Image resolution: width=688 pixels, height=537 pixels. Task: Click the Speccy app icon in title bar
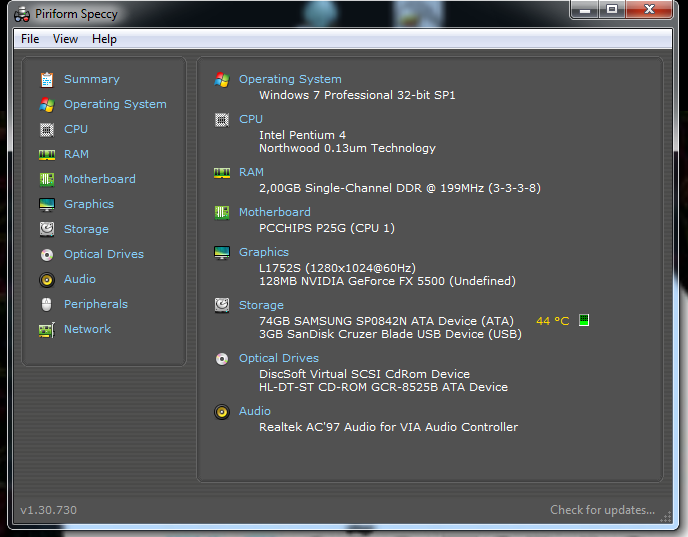pyautogui.click(x=22, y=14)
